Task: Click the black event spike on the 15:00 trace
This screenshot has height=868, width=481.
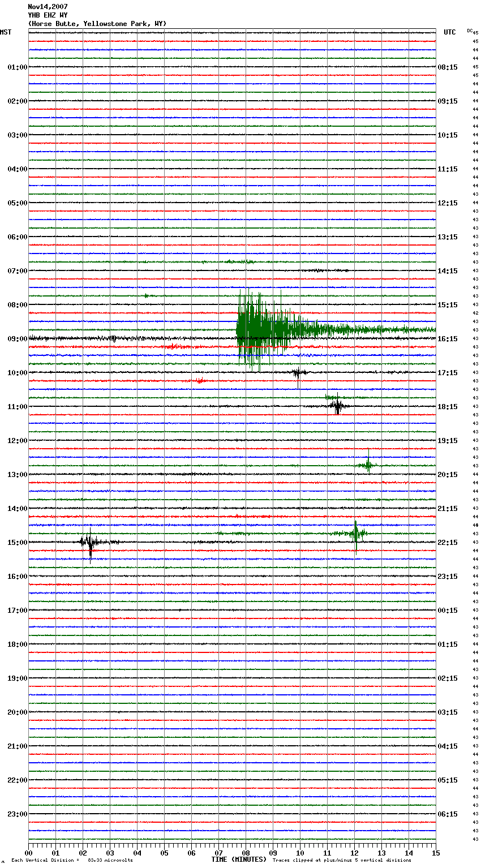Action: pyautogui.click(x=91, y=544)
